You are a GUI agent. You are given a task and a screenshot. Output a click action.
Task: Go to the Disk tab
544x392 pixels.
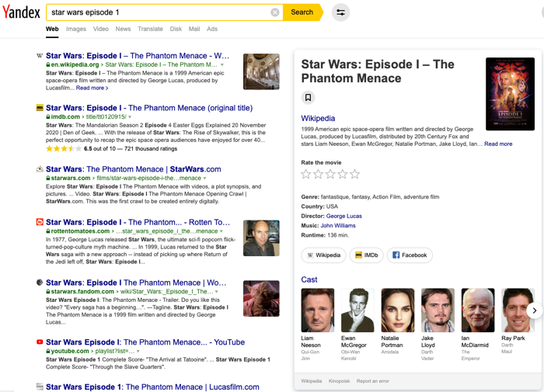click(x=176, y=29)
